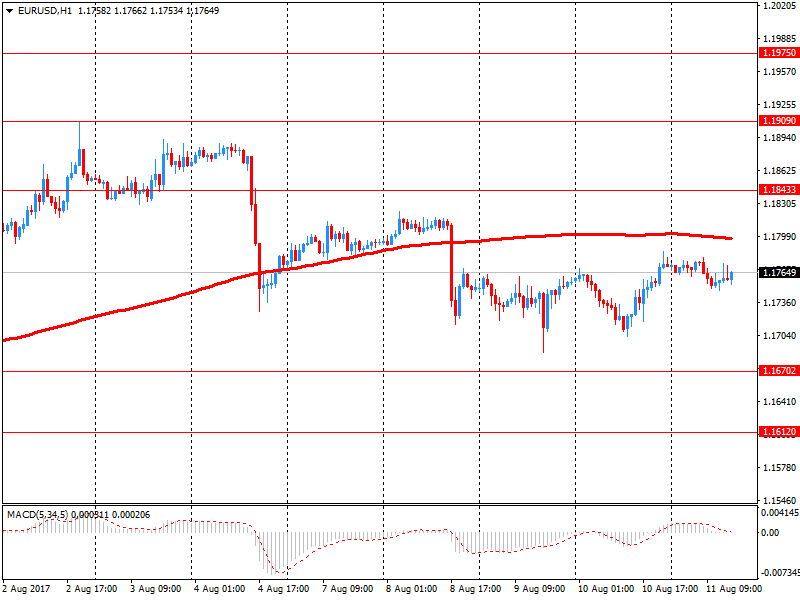800x600 pixels.
Task: Select the 2 Aug 2017 time label
Action: click(x=27, y=589)
